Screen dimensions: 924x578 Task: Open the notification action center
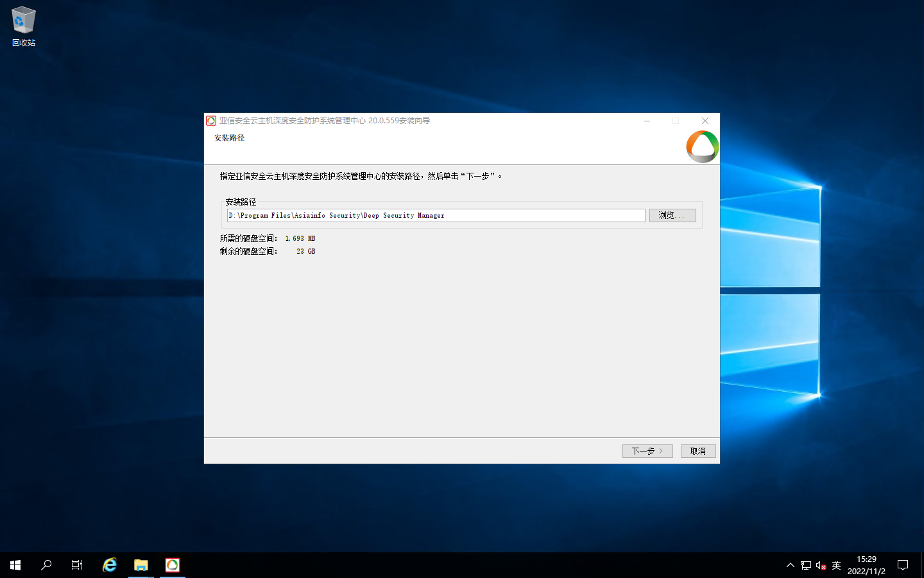[x=903, y=565]
